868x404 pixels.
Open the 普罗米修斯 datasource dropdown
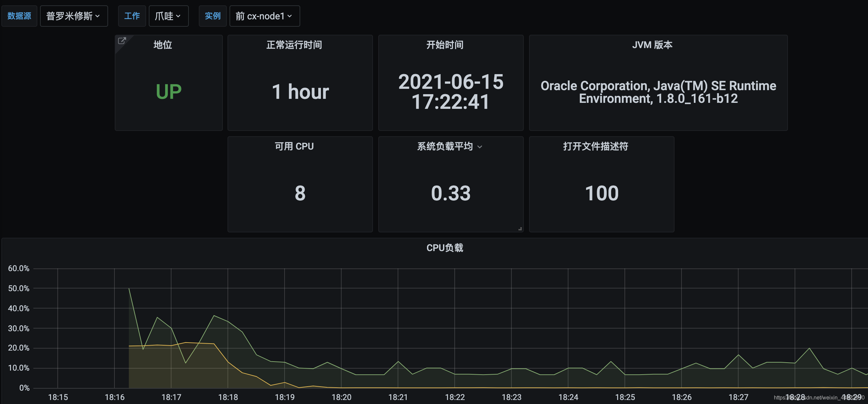[x=74, y=16]
